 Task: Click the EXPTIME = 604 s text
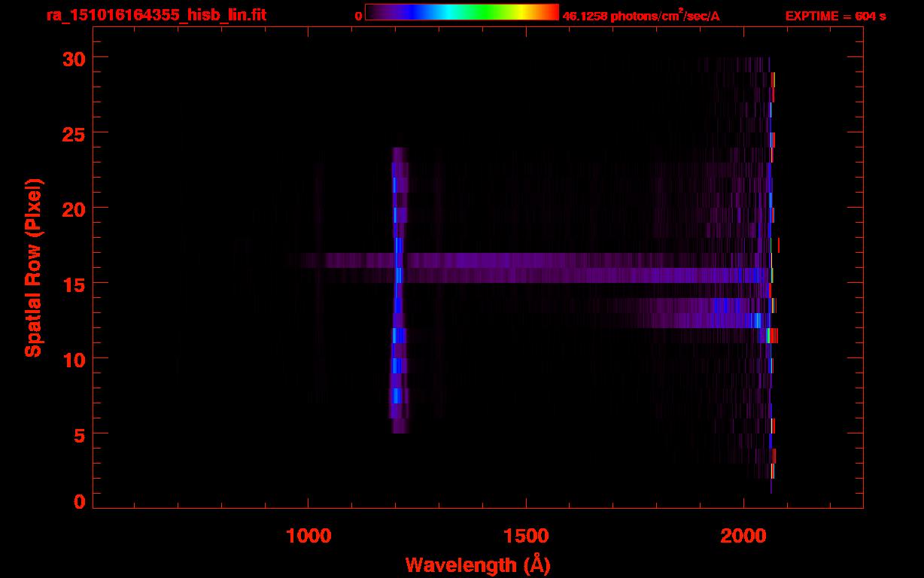click(x=835, y=16)
